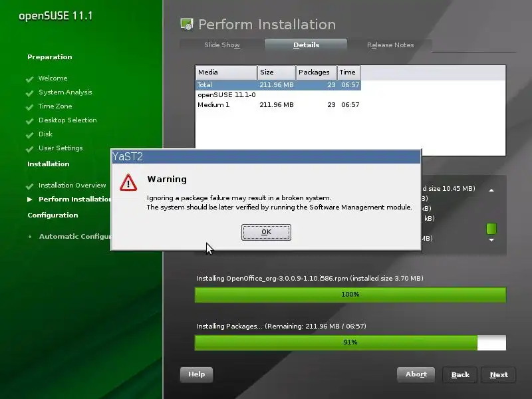Select the Medium 1 row
The width and height of the screenshot is (532, 399).
tap(278, 105)
